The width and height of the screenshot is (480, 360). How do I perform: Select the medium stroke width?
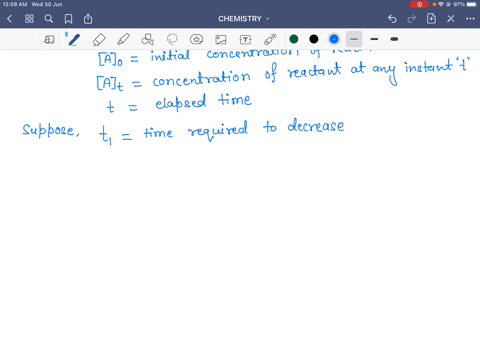pos(374,39)
